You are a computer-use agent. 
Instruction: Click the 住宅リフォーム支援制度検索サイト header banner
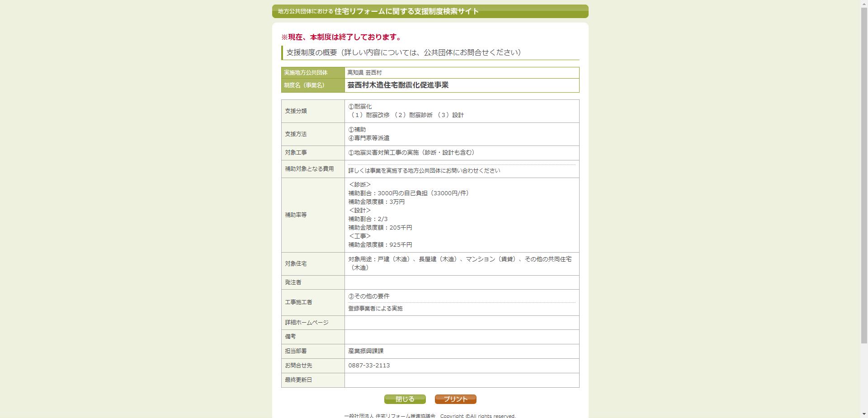point(429,11)
